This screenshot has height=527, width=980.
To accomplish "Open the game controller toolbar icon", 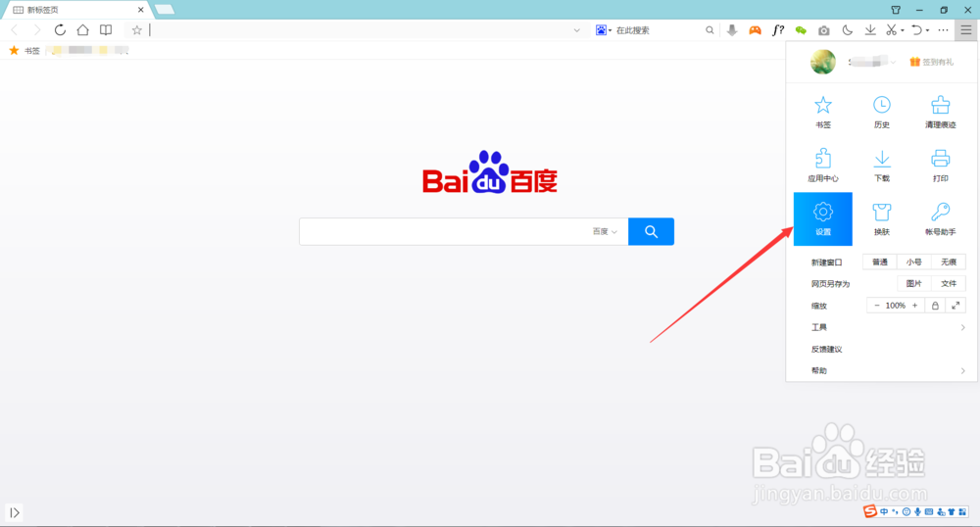I will pyautogui.click(x=755, y=30).
